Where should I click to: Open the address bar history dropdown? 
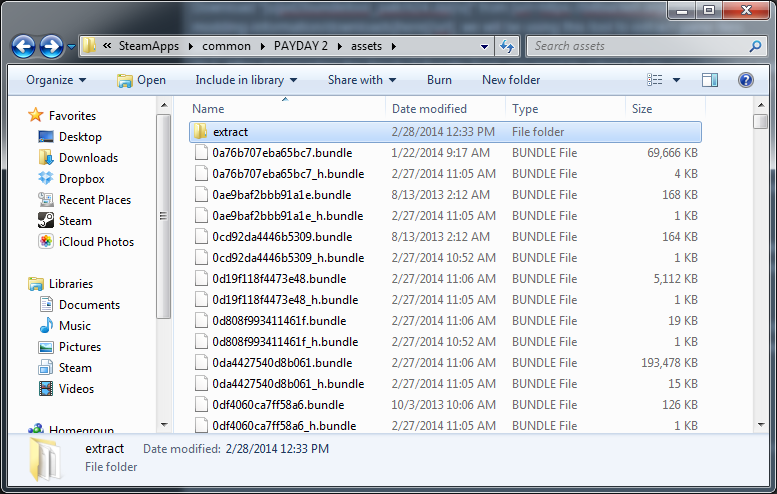pyautogui.click(x=484, y=47)
